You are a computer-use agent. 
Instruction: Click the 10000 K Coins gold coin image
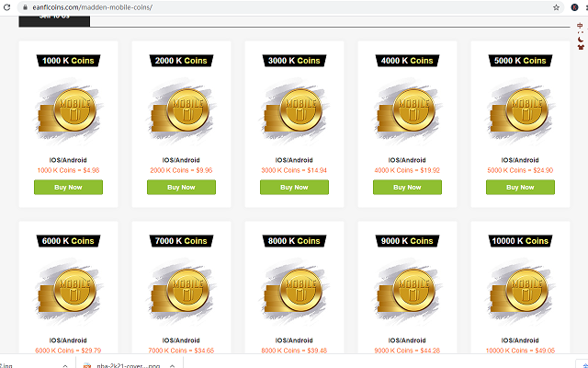tap(520, 291)
